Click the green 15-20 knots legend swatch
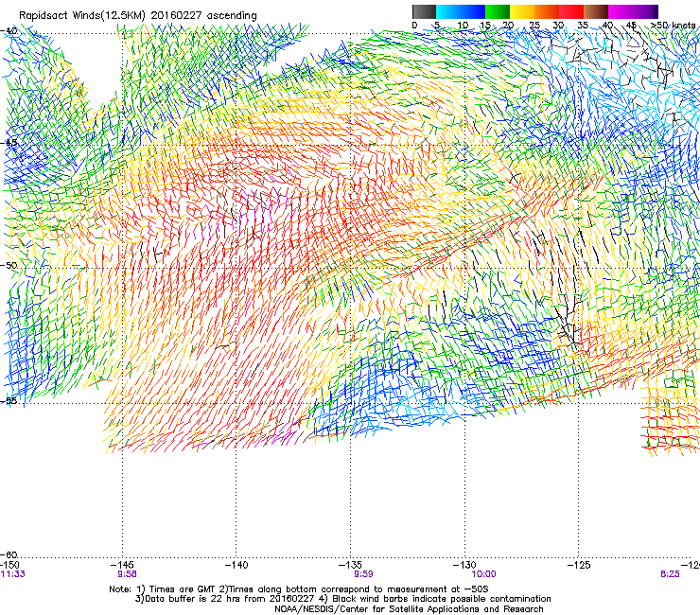Viewport: 700px width, 615px height. pyautogui.click(x=498, y=11)
